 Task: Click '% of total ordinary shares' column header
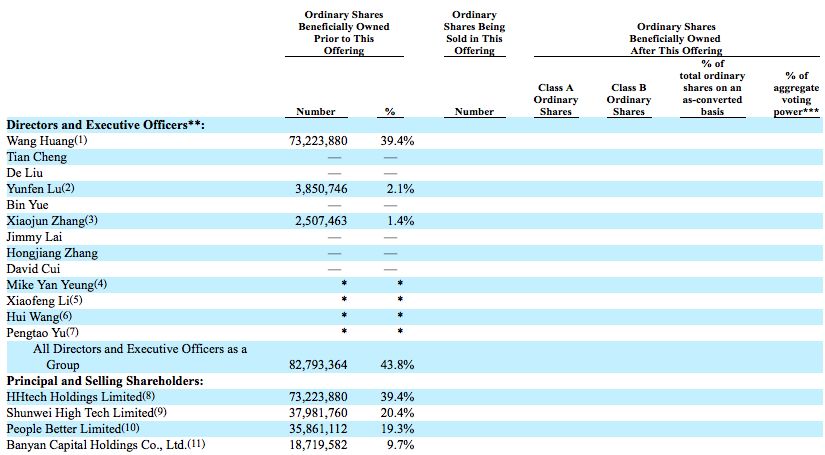tap(712, 87)
